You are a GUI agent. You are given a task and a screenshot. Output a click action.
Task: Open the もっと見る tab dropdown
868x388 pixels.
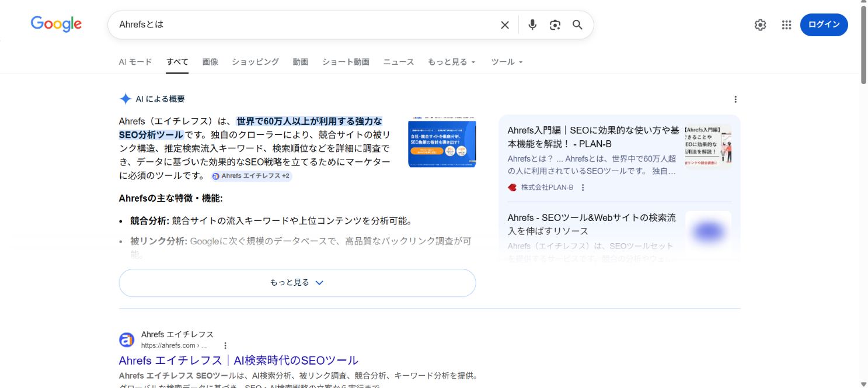point(452,61)
